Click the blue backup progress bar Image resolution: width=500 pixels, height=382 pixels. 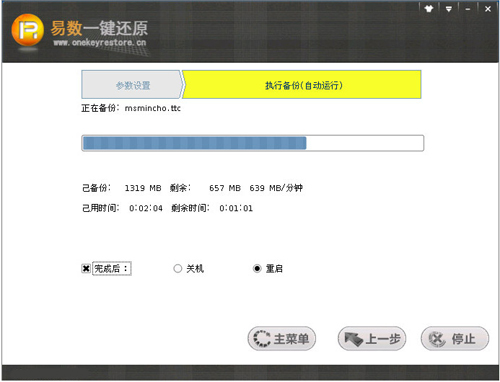coord(253,143)
